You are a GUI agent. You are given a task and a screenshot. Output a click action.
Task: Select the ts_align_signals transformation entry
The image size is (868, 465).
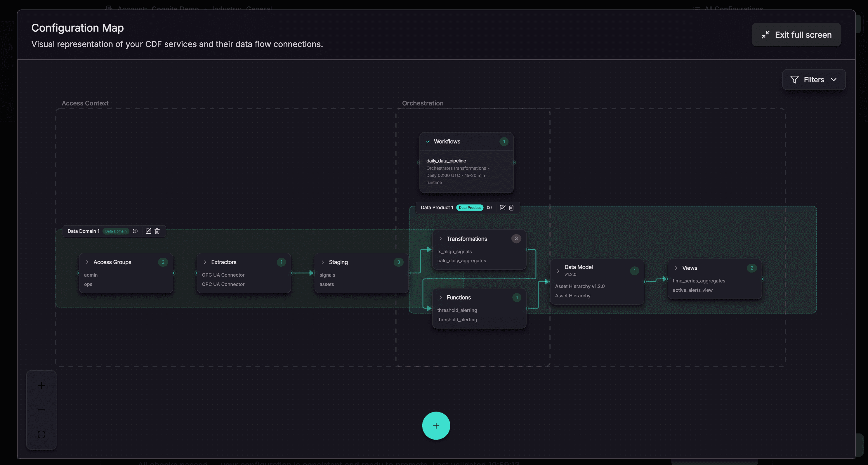[454, 251]
